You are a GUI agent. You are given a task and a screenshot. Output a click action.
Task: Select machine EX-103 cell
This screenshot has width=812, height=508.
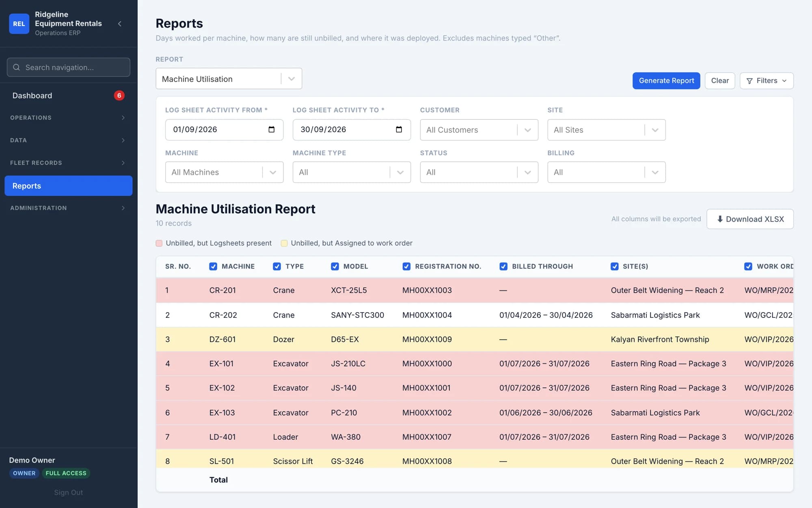pyautogui.click(x=222, y=412)
